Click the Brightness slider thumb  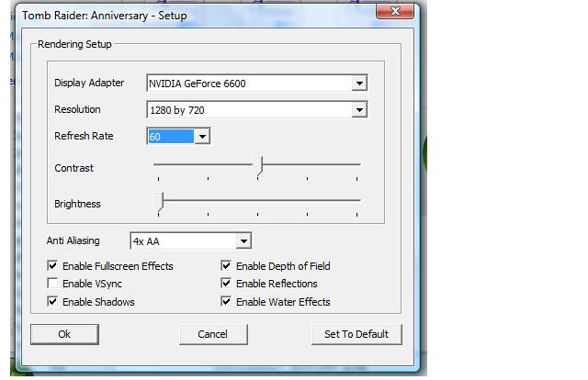[x=159, y=202]
